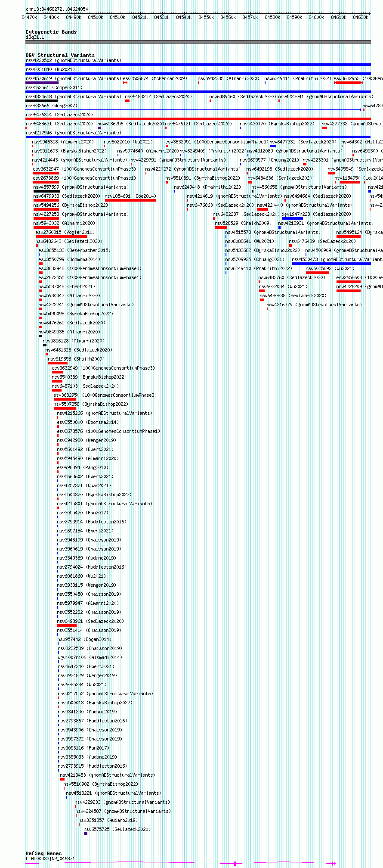Click the red bar under nsv6476354
The height and width of the screenshot is (868, 383).
point(198,119)
